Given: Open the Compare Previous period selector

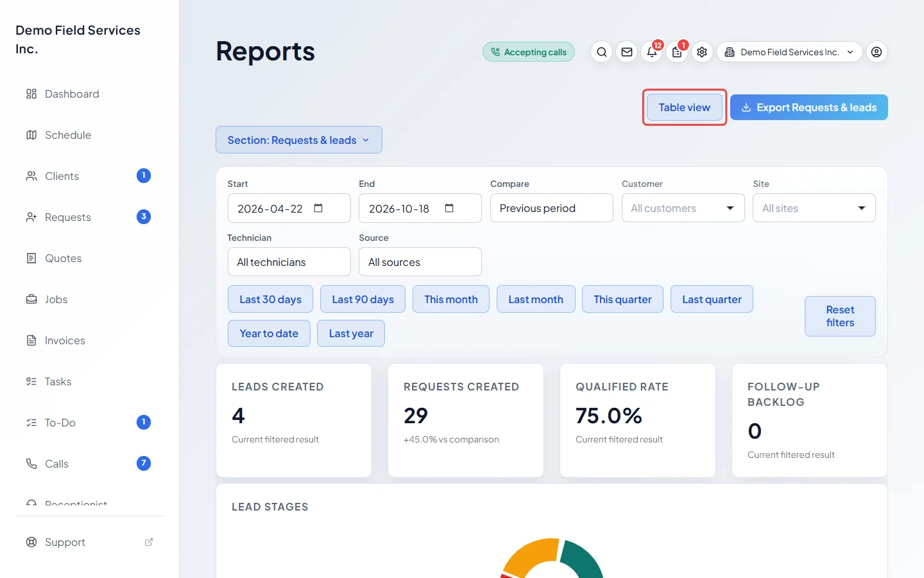Looking at the screenshot, I should point(552,208).
